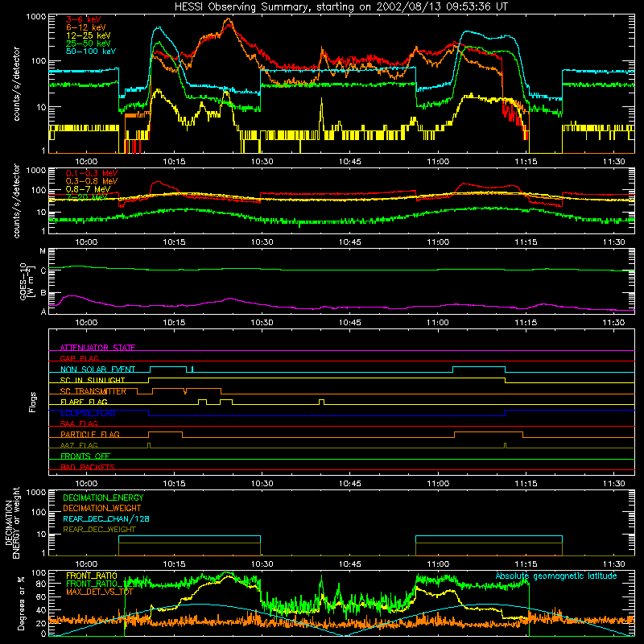Image resolution: width=644 pixels, height=644 pixels.
Task: Click the DECIMATION_ENERGY legend label
Action: [103, 497]
